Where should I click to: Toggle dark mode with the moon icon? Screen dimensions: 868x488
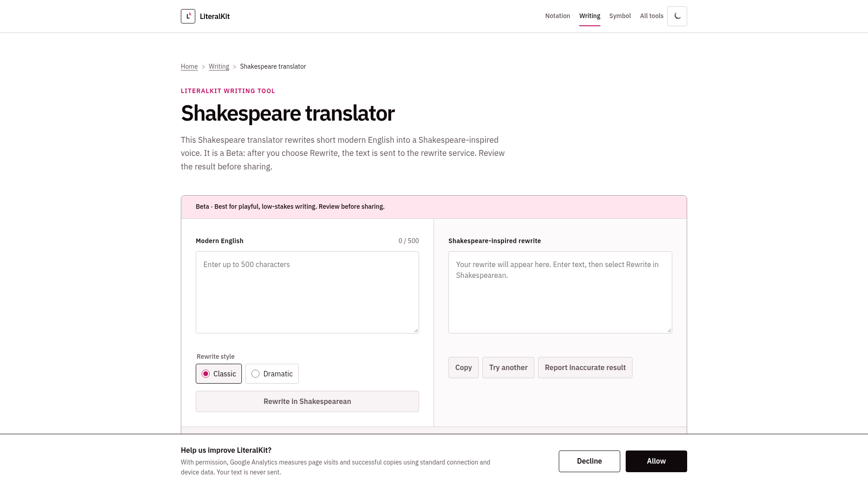click(x=677, y=16)
